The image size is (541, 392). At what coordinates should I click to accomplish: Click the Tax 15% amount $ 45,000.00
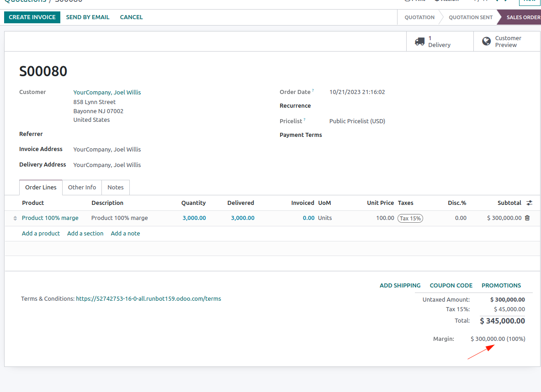click(509, 309)
